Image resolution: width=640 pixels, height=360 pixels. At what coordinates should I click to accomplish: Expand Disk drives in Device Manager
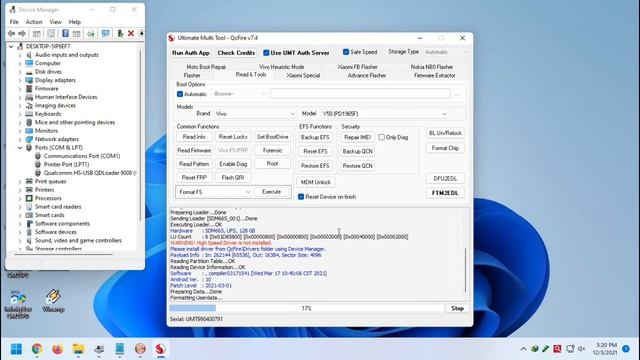pos(20,72)
